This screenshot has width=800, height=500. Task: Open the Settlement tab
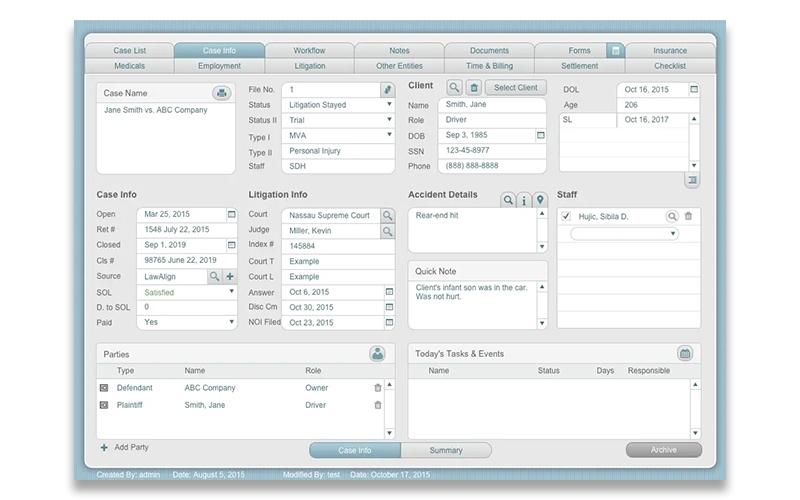tap(580, 66)
